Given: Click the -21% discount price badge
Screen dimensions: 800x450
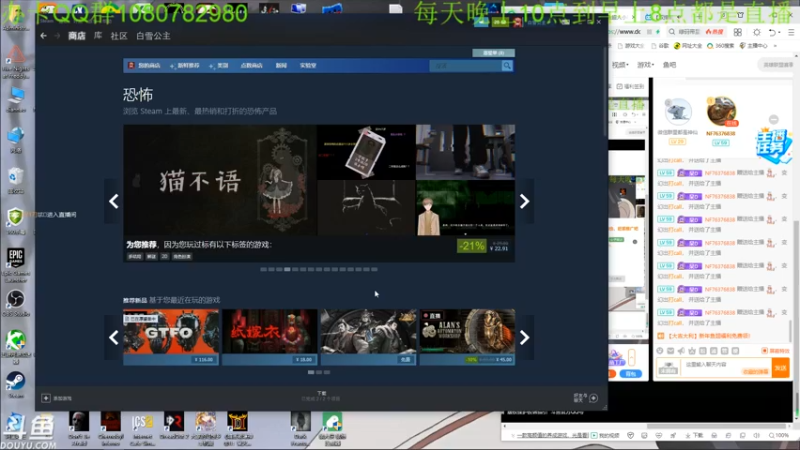Looking at the screenshot, I should [x=471, y=246].
